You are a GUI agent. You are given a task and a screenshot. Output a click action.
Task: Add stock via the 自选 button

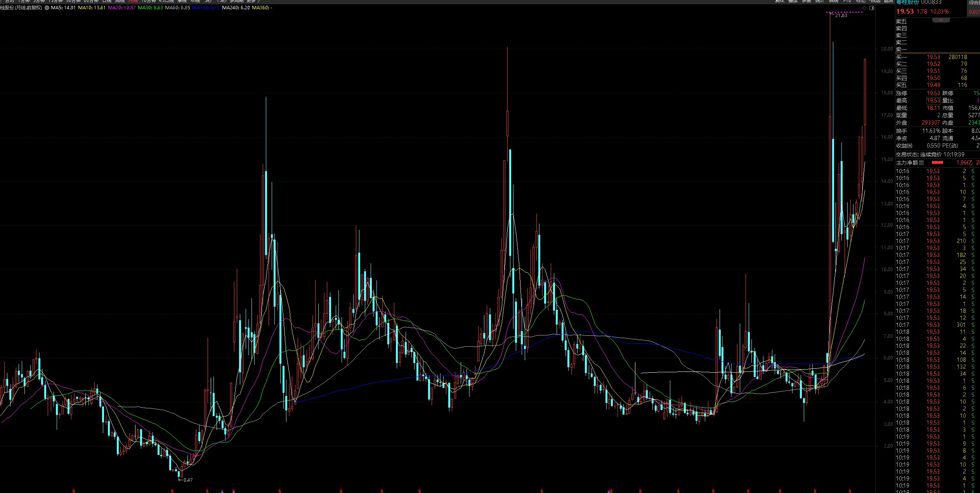(x=875, y=1)
